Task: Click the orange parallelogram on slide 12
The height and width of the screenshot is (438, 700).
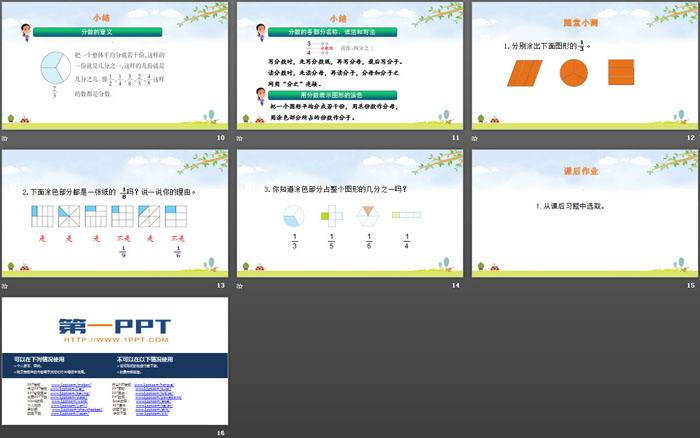Action: pos(524,73)
